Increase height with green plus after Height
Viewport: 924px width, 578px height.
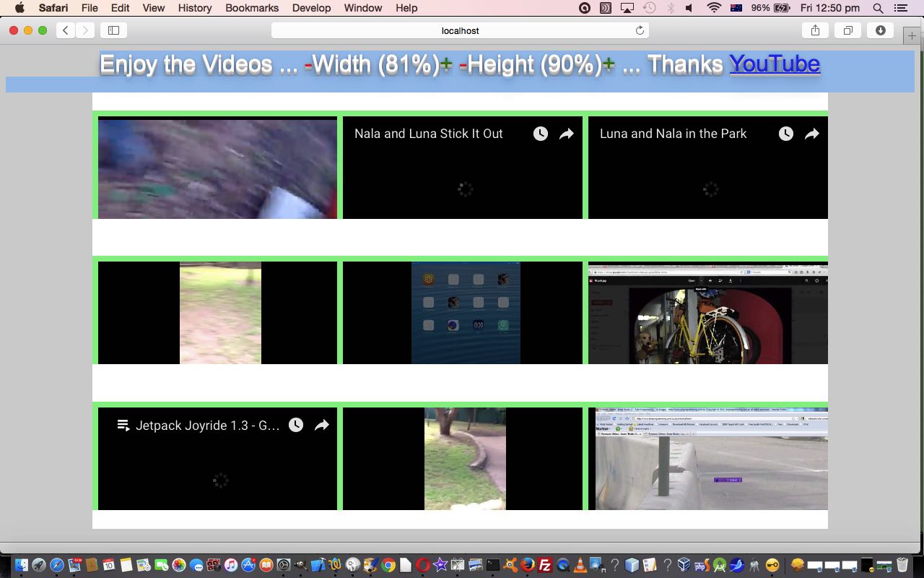(609, 64)
